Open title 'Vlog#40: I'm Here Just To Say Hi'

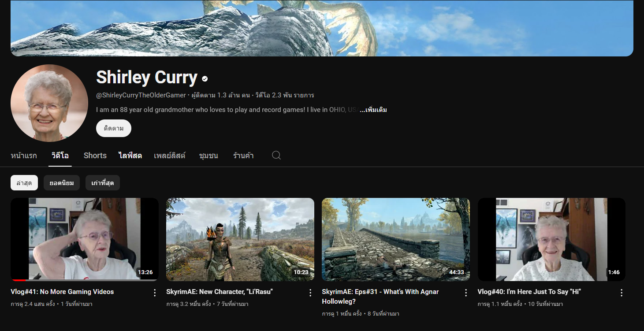[x=529, y=292]
